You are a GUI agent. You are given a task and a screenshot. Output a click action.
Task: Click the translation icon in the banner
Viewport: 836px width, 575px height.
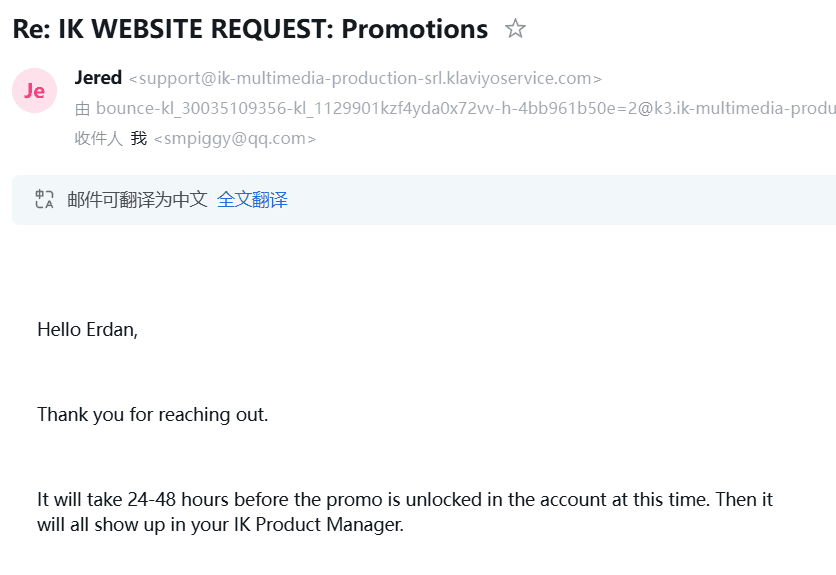(44, 199)
